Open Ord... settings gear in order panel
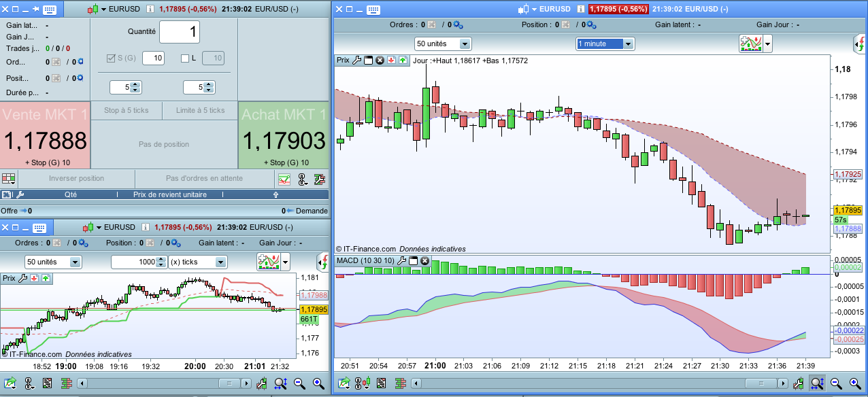This screenshot has width=868, height=397. coord(79,61)
